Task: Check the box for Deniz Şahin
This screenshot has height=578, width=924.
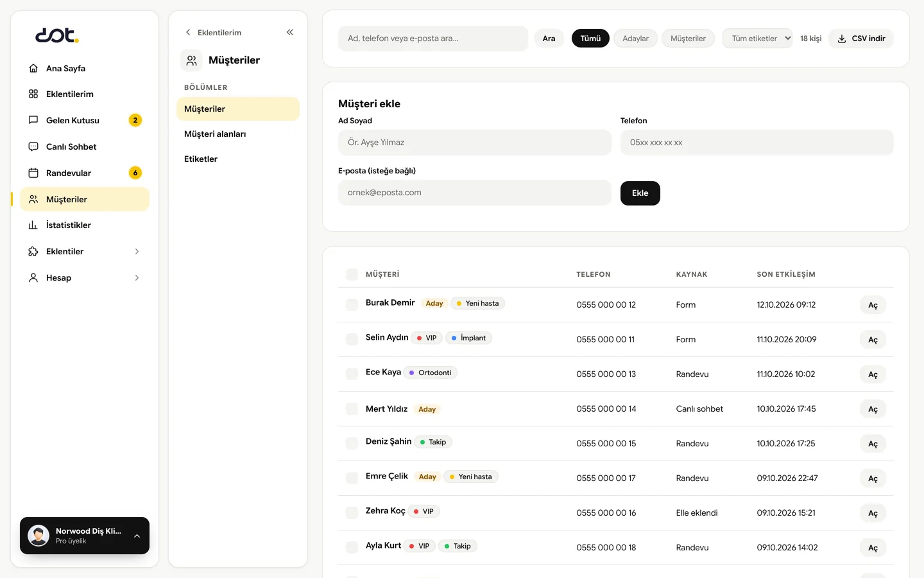Action: [x=352, y=443]
